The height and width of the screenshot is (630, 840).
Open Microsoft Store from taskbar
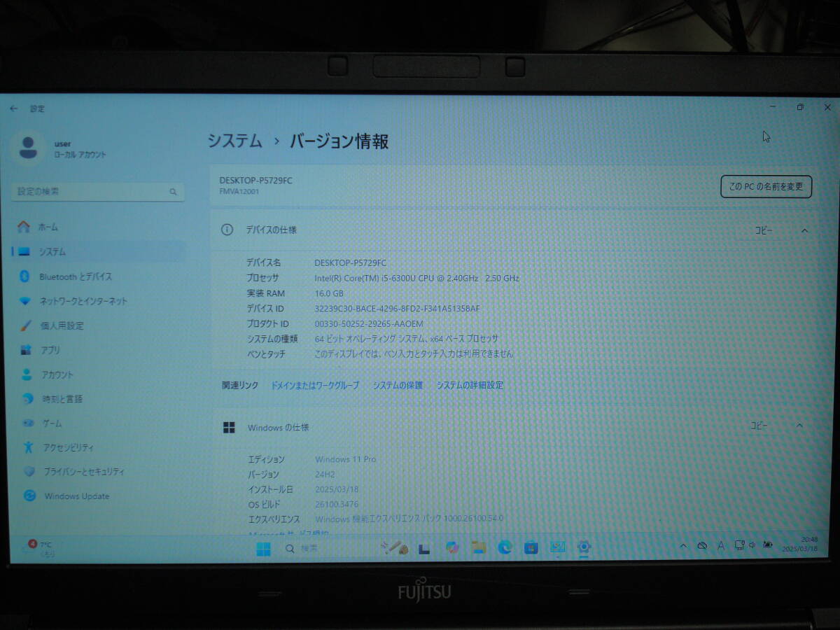click(x=531, y=547)
